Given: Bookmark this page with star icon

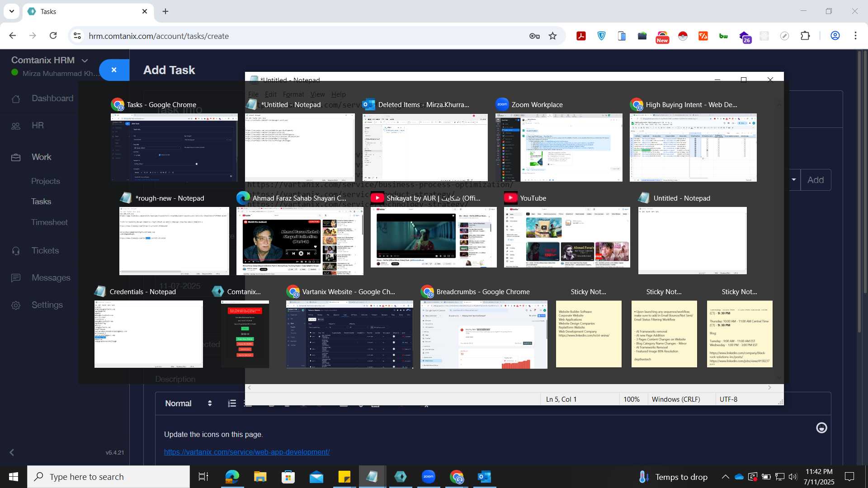Looking at the screenshot, I should [x=552, y=36].
